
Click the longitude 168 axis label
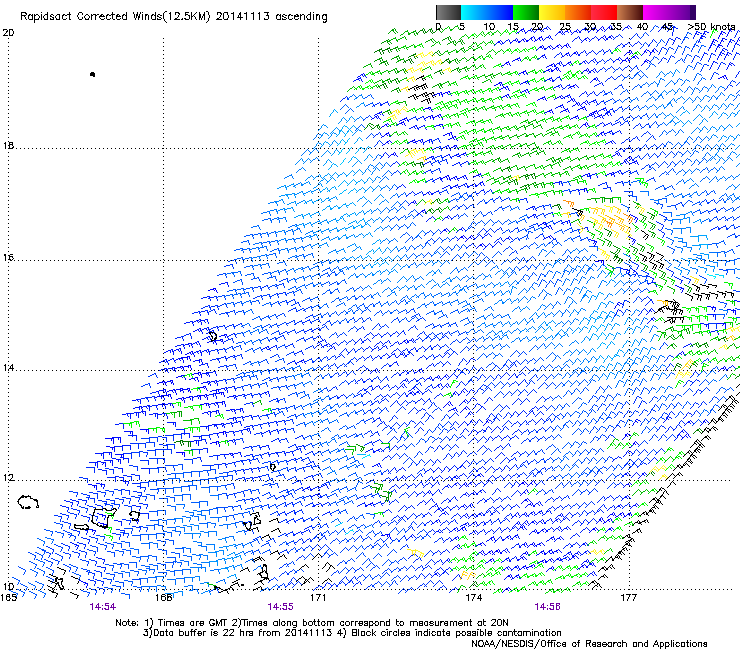click(163, 598)
